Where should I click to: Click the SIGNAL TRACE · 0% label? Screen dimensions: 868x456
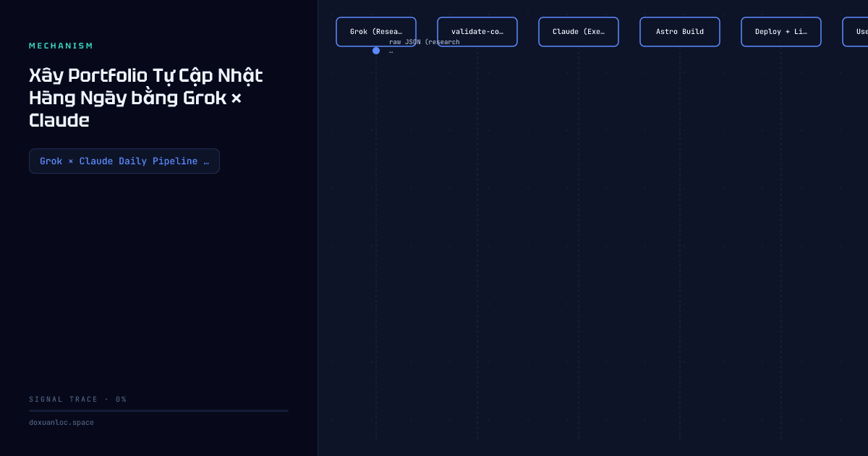(x=78, y=400)
